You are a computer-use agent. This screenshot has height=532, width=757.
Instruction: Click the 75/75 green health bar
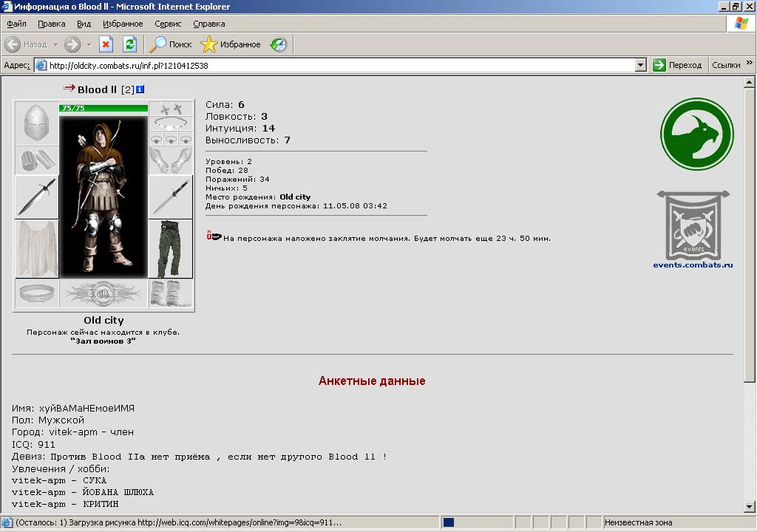pyautogui.click(x=103, y=108)
